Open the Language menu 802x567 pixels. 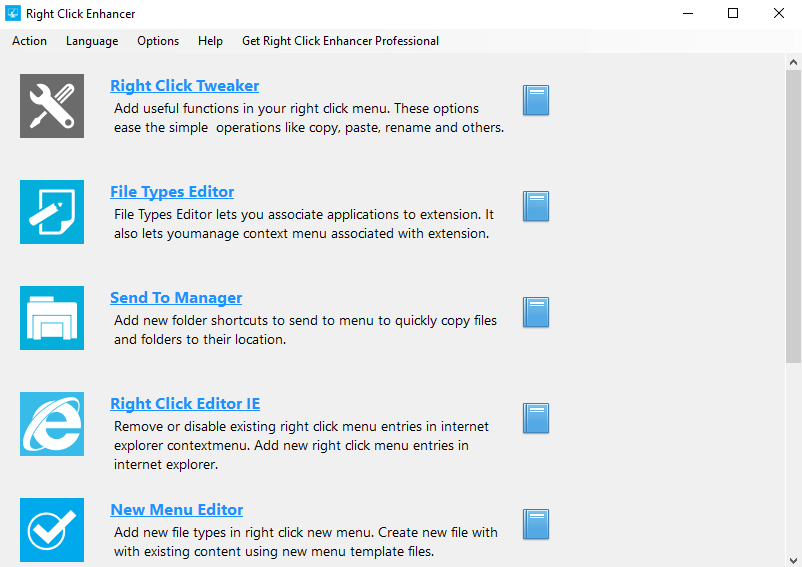(92, 41)
